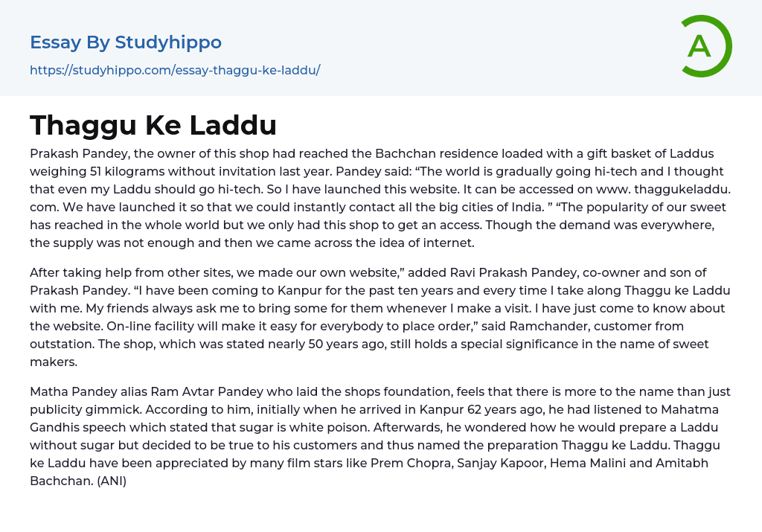Click the 'Essay By Studyhippo' header text
Viewport: 762px width, 532px height.
(126, 42)
